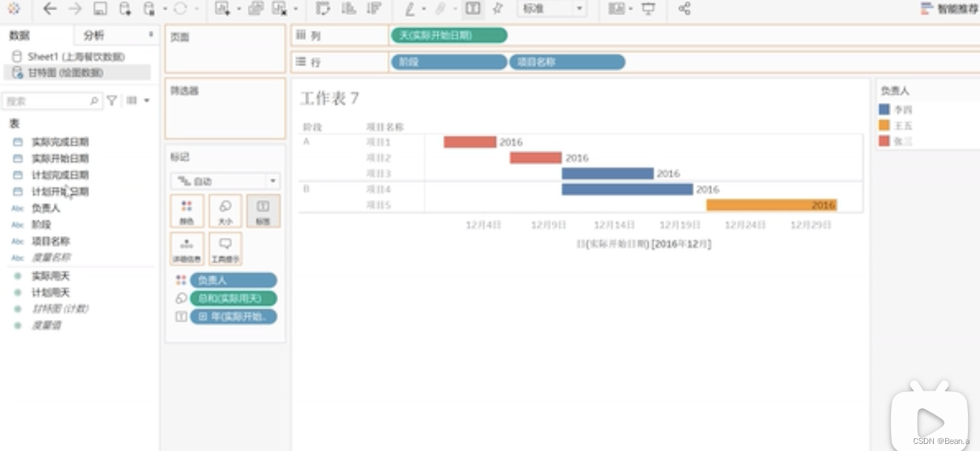Click the Tooltip (工具提示) button
The height and width of the screenshot is (451, 980).
point(225,248)
